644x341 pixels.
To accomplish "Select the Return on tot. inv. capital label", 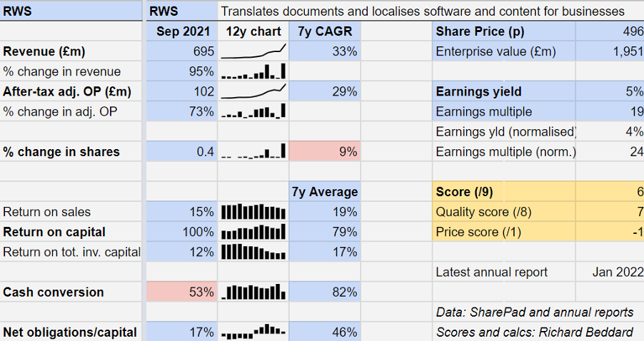I will click(x=71, y=252).
